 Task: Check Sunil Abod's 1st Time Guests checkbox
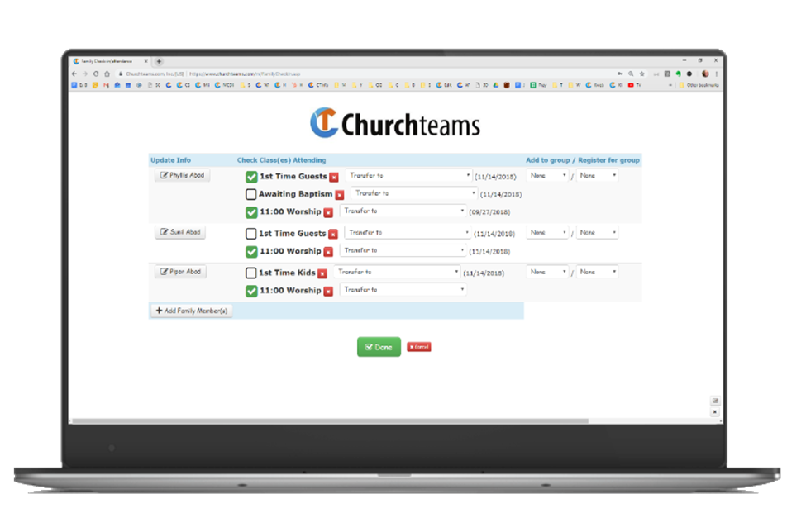point(250,234)
